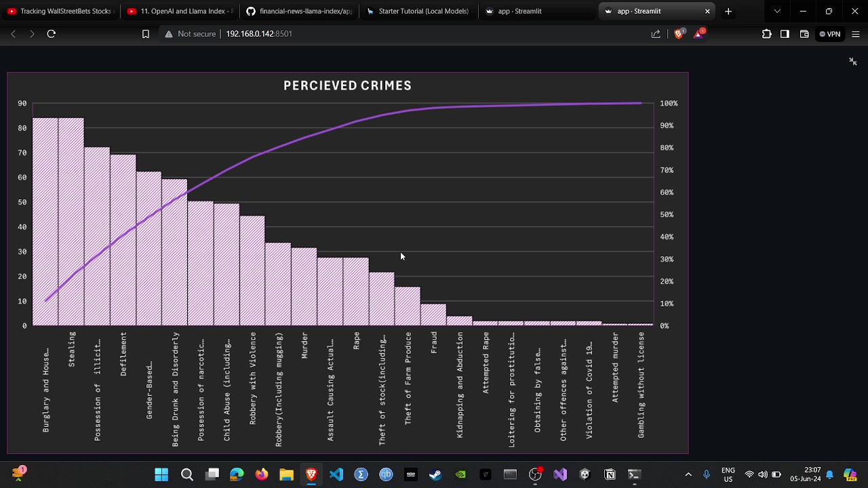
Task: Click the Being Drunk and Disorderly label
Action: pyautogui.click(x=175, y=389)
